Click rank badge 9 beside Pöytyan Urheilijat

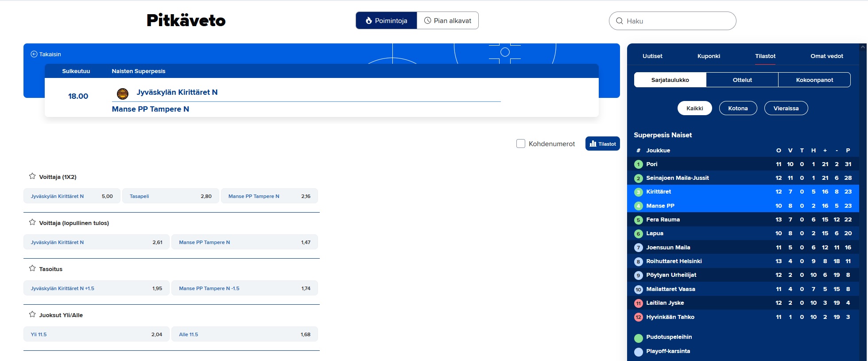click(x=638, y=275)
